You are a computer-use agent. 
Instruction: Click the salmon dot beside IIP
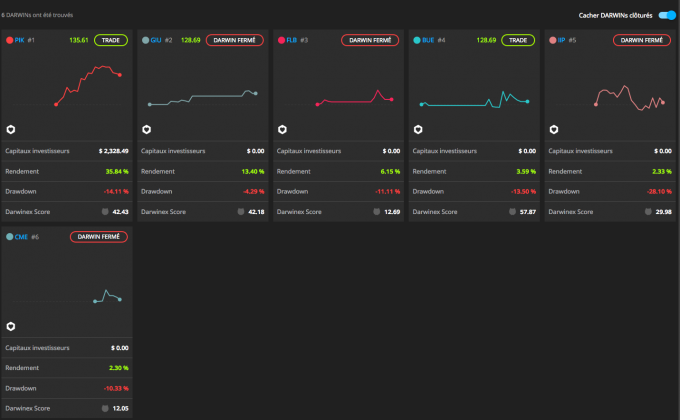tap(553, 40)
